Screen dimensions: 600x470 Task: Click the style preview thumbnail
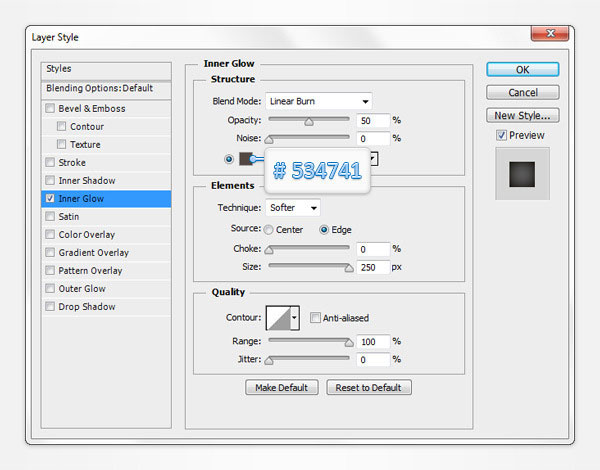[x=522, y=174]
